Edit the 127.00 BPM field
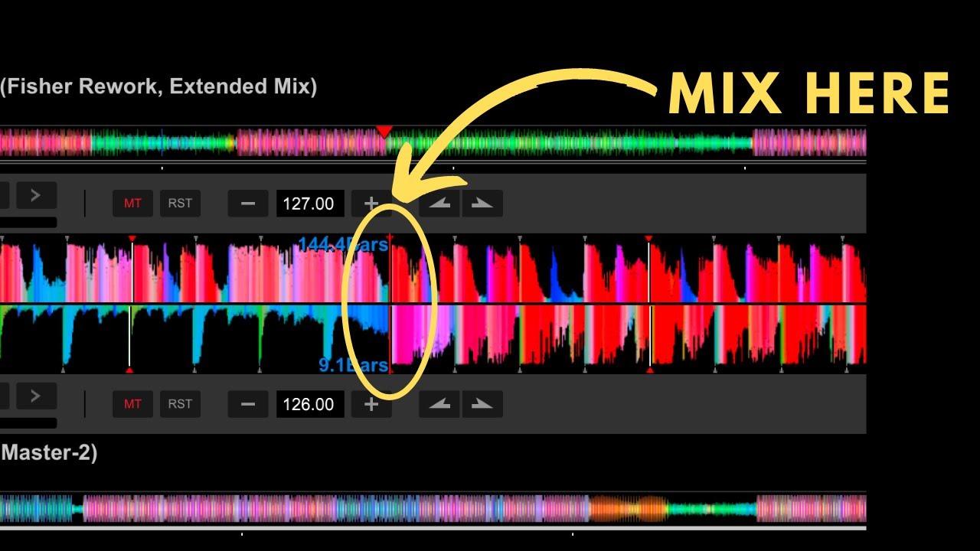The image size is (980, 551). 310,204
